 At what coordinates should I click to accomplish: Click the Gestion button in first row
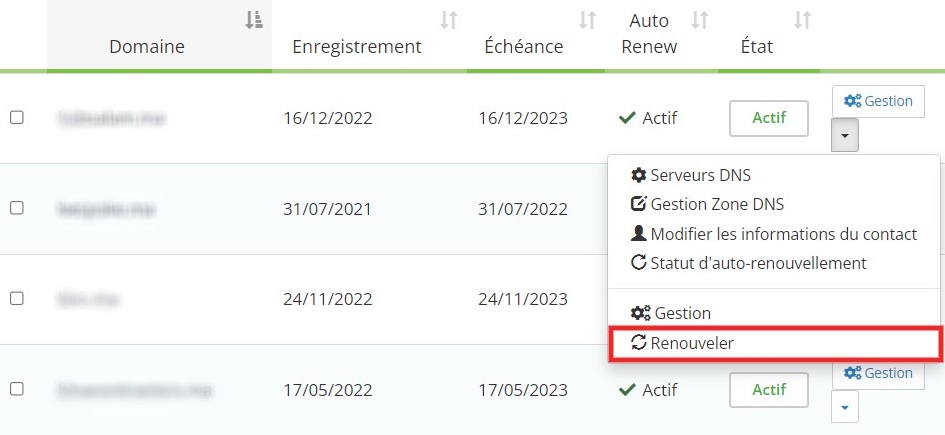point(878,101)
